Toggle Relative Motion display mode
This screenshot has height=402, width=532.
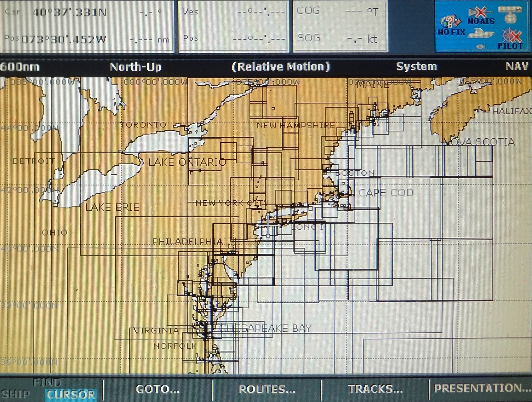[x=282, y=67]
